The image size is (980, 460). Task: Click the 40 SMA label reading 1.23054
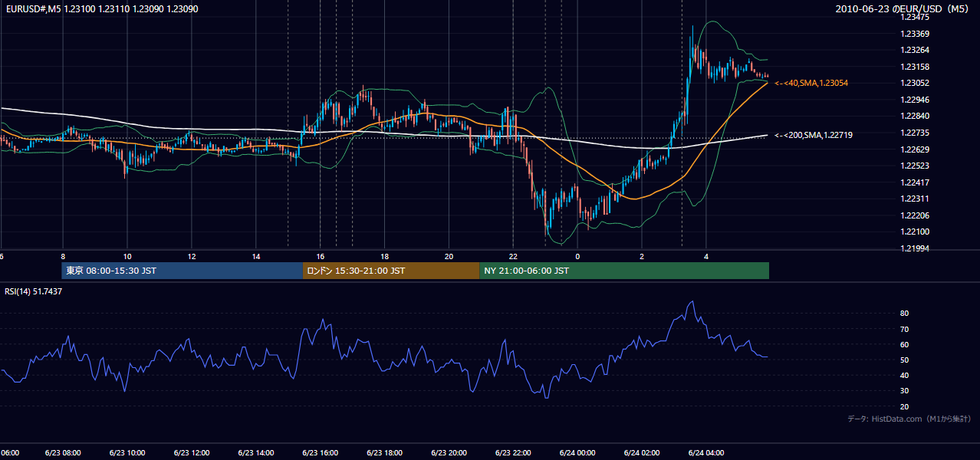(x=811, y=83)
